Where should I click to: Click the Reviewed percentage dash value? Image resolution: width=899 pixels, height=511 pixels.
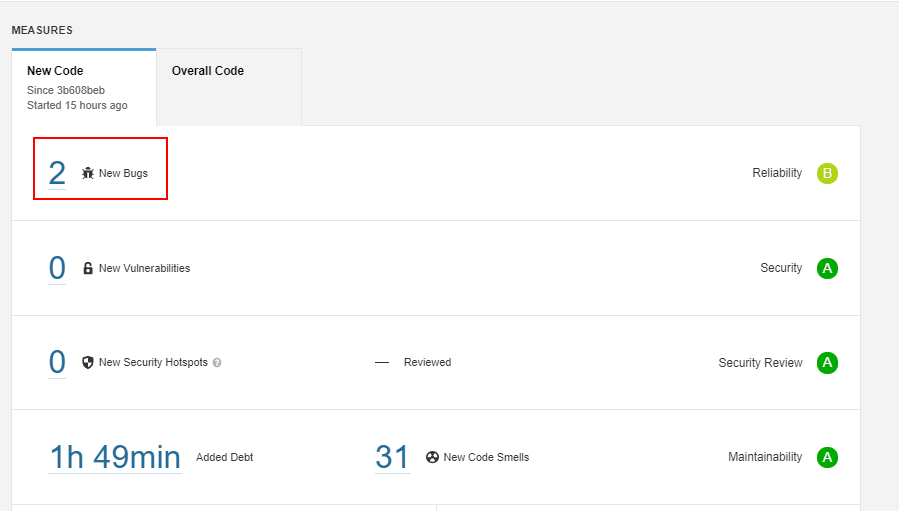pyautogui.click(x=381, y=362)
